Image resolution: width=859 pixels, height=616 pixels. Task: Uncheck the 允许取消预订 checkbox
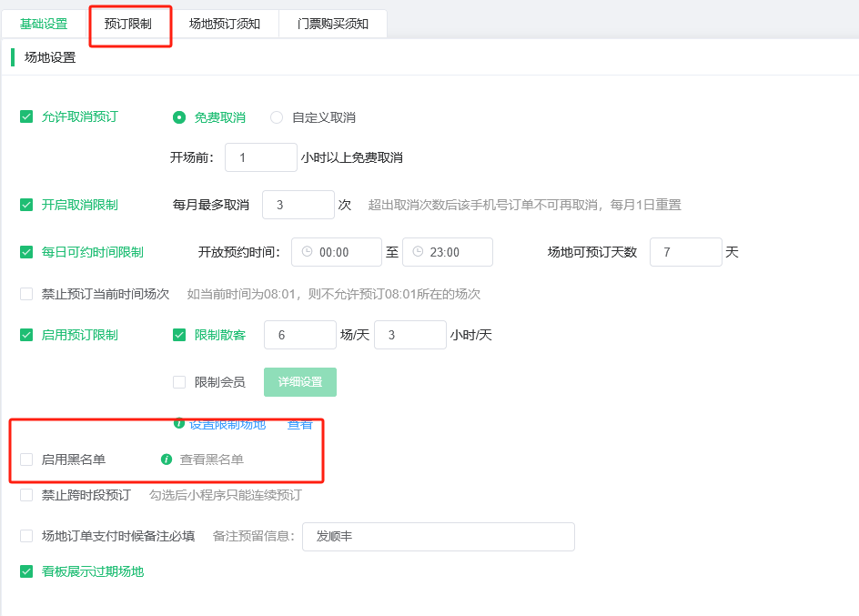[26, 116]
